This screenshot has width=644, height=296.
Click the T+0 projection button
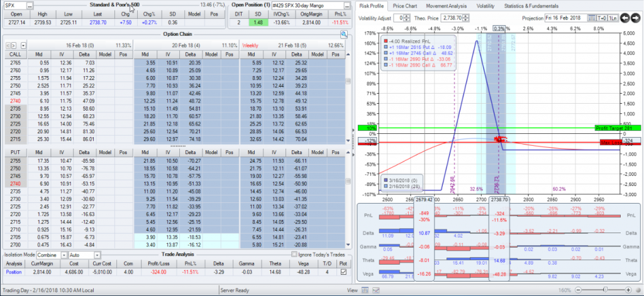[601, 18]
